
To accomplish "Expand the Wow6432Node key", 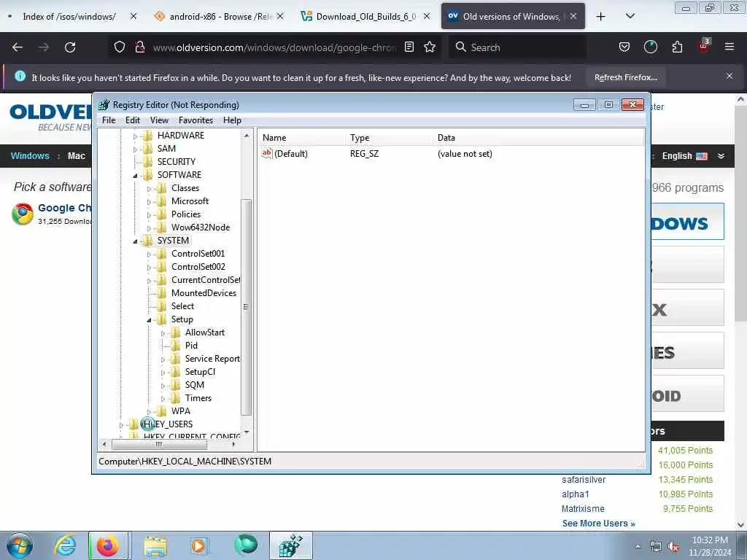I will pos(149,228).
